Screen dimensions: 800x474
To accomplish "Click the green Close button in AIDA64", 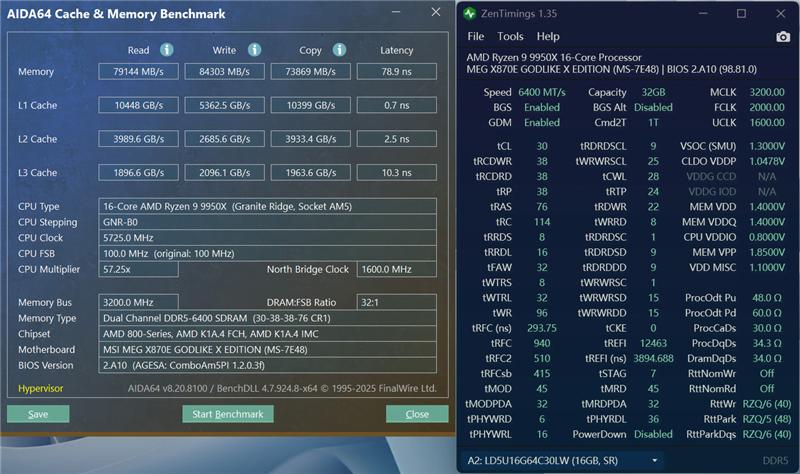I will (x=417, y=414).
